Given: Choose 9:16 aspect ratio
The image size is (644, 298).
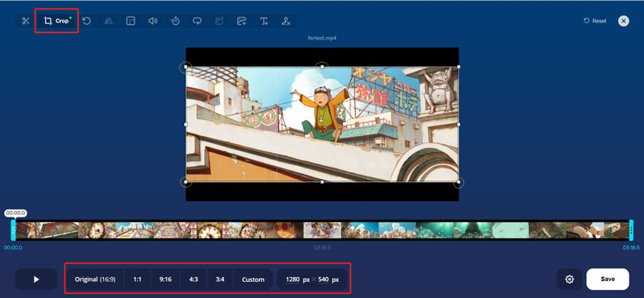Looking at the screenshot, I should [x=166, y=279].
